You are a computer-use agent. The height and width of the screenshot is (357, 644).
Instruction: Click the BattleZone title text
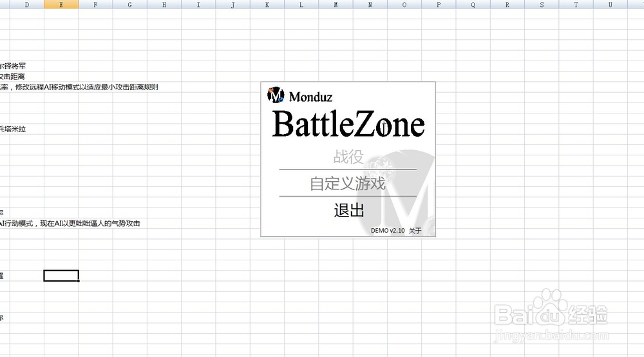tap(348, 124)
